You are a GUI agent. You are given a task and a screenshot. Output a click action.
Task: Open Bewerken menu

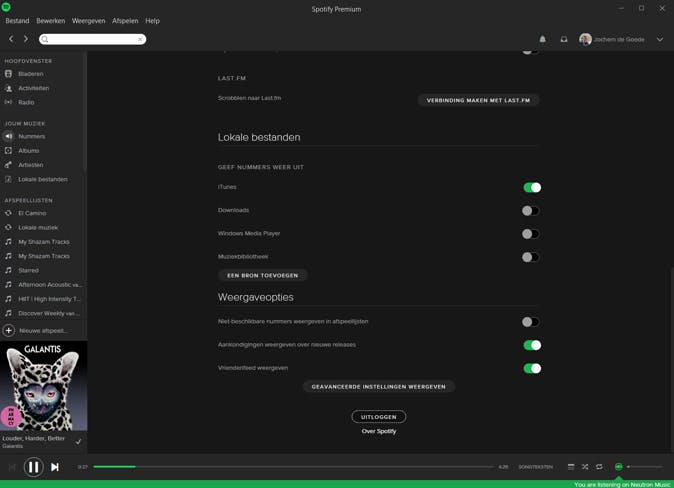(51, 21)
